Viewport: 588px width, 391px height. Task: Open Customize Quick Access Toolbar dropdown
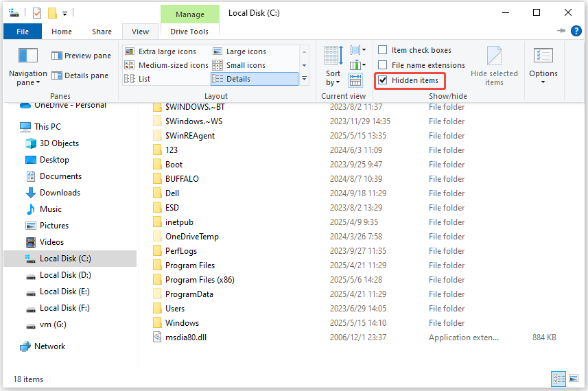64,14
